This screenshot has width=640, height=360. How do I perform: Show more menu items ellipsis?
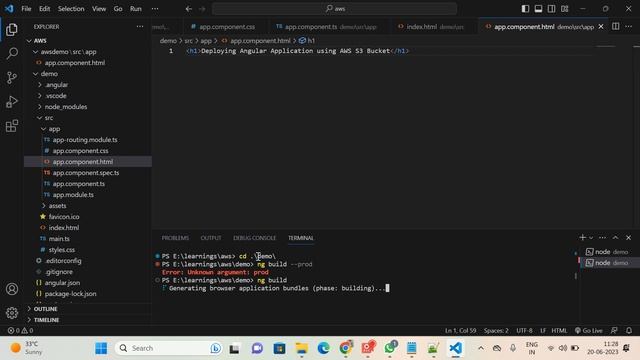[155, 9]
